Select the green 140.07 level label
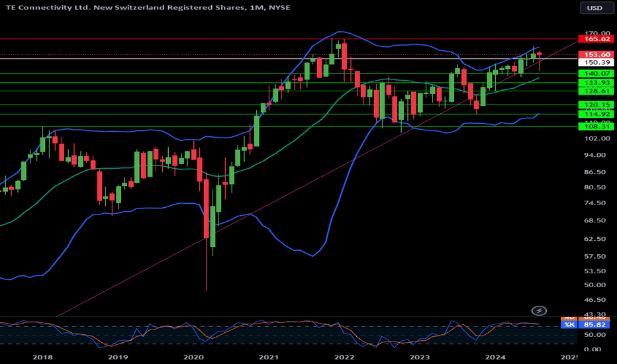617x364 pixels. pyautogui.click(x=596, y=73)
